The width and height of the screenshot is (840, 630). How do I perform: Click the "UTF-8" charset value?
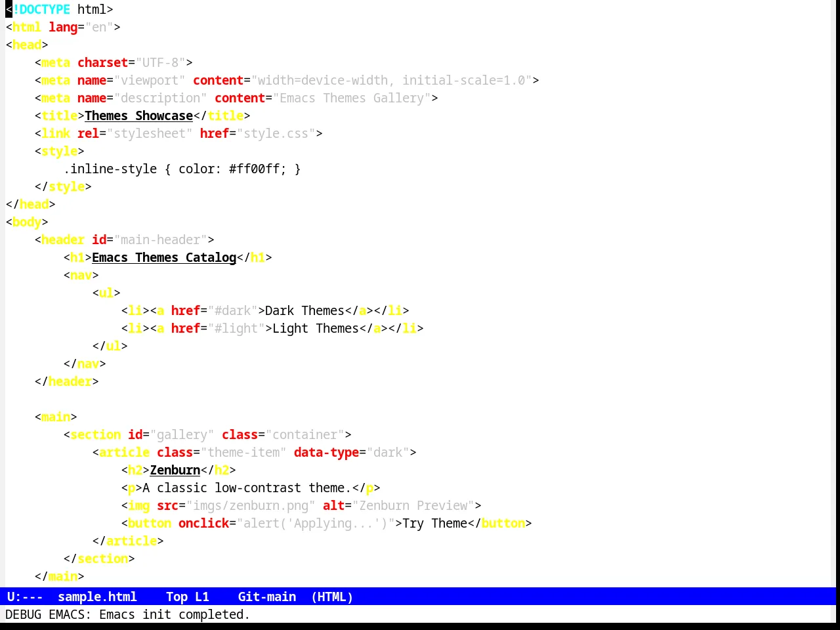click(x=160, y=62)
